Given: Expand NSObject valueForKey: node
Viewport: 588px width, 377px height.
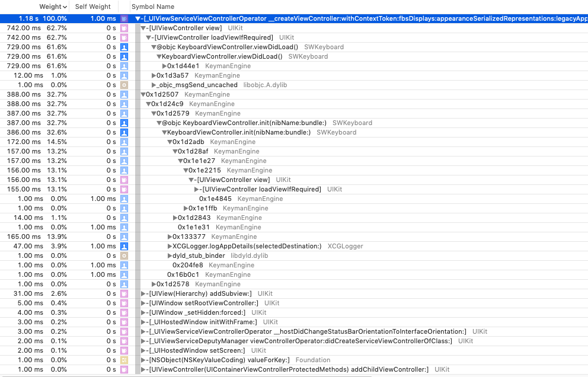Looking at the screenshot, I should click(143, 360).
